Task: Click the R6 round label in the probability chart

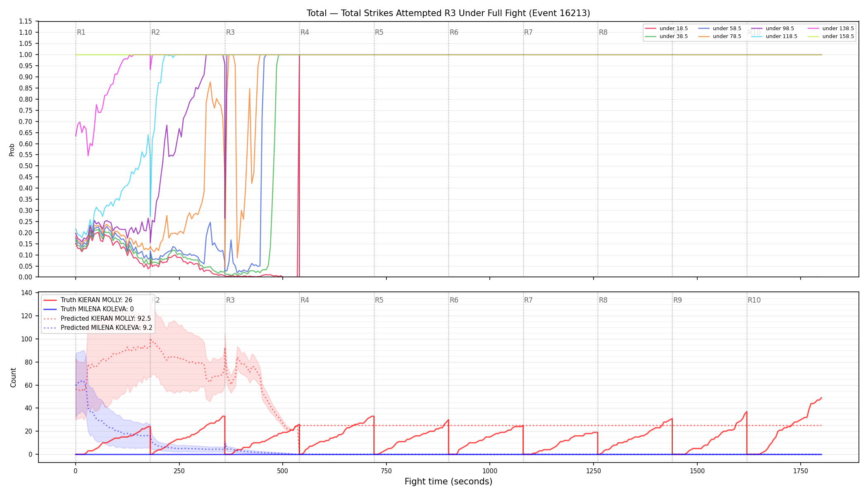Action: tap(454, 32)
